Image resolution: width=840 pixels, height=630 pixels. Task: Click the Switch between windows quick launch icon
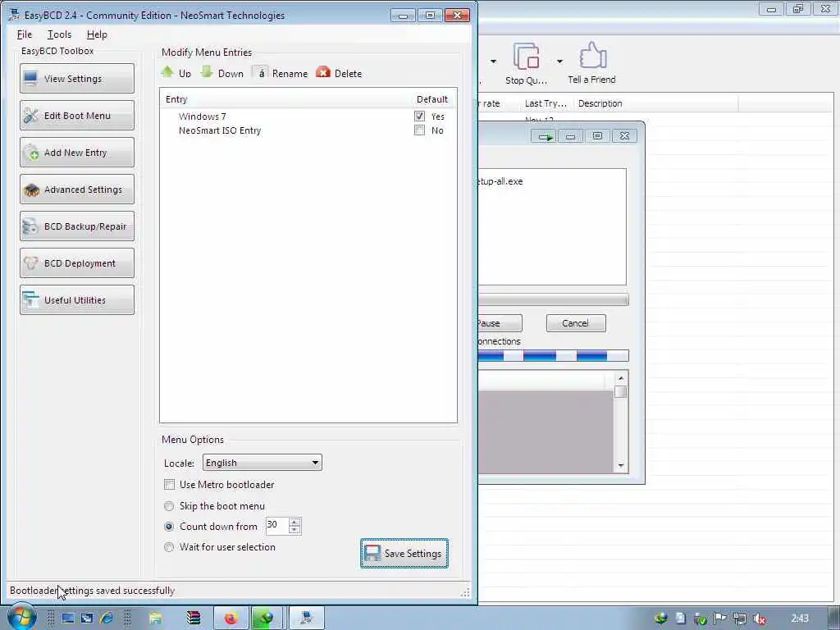pyautogui.click(x=87, y=619)
